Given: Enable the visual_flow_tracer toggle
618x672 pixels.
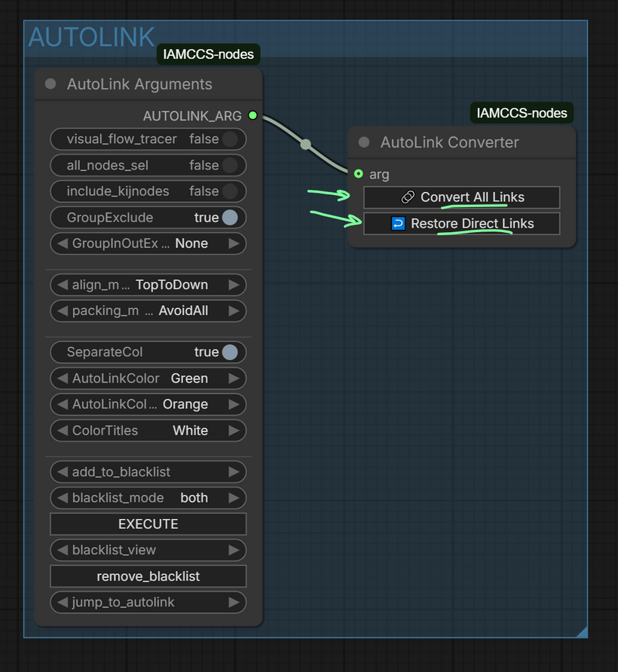Looking at the screenshot, I should pos(230,139).
